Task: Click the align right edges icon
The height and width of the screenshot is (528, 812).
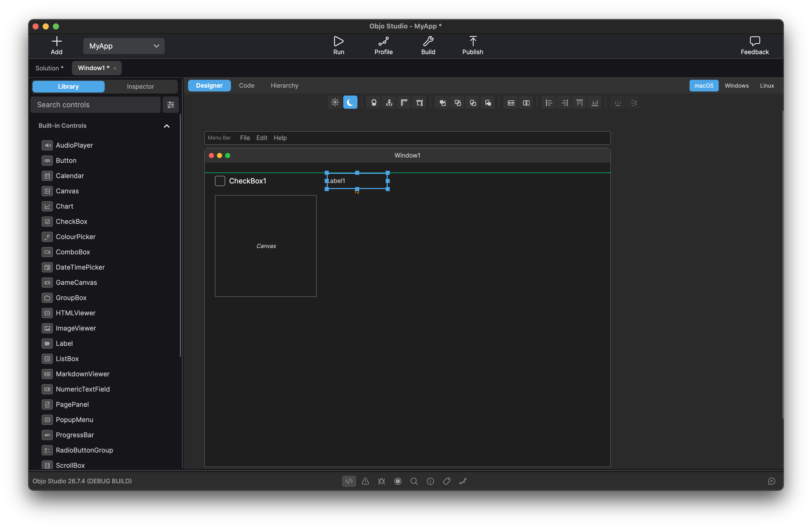Action: (x=564, y=103)
